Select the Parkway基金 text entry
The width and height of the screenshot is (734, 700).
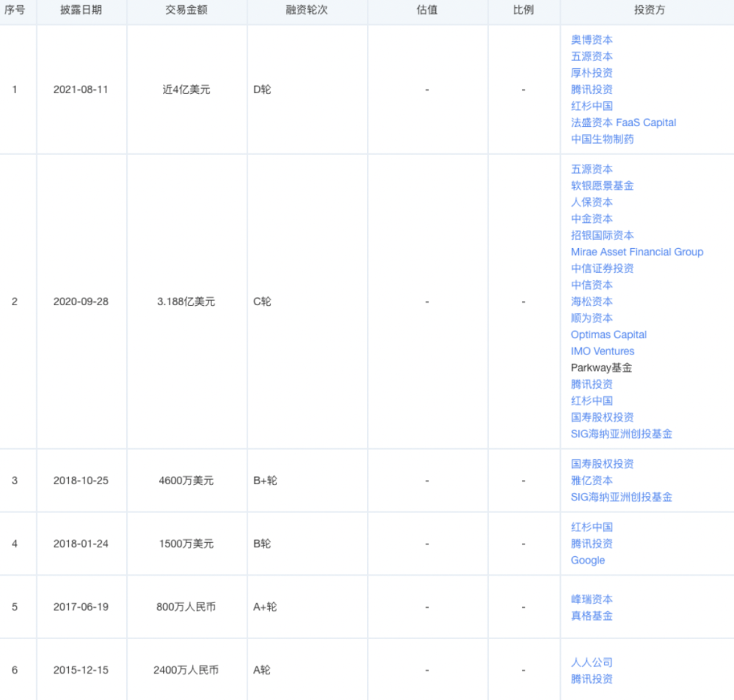point(602,368)
